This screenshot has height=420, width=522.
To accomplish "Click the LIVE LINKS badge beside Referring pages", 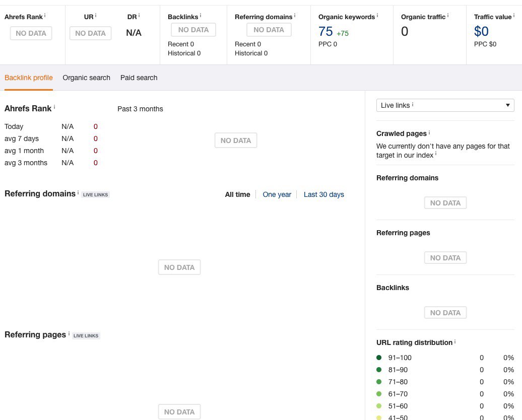I will pos(86,336).
